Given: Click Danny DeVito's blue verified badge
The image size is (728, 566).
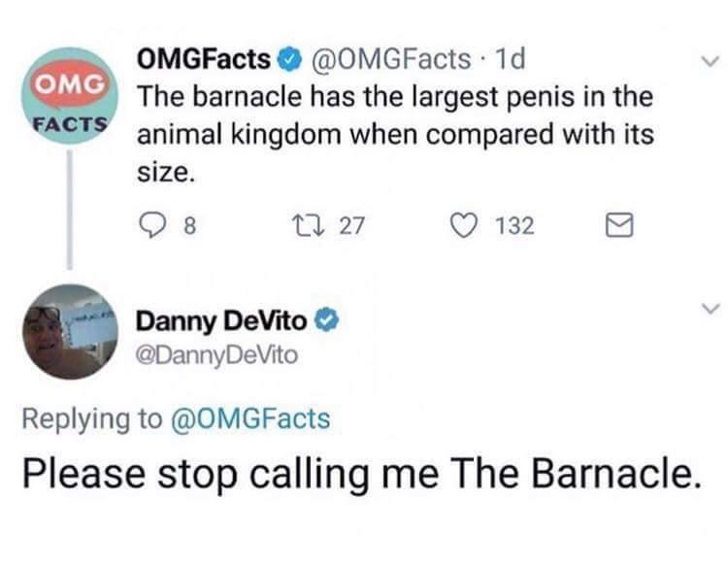Looking at the screenshot, I should (x=326, y=319).
